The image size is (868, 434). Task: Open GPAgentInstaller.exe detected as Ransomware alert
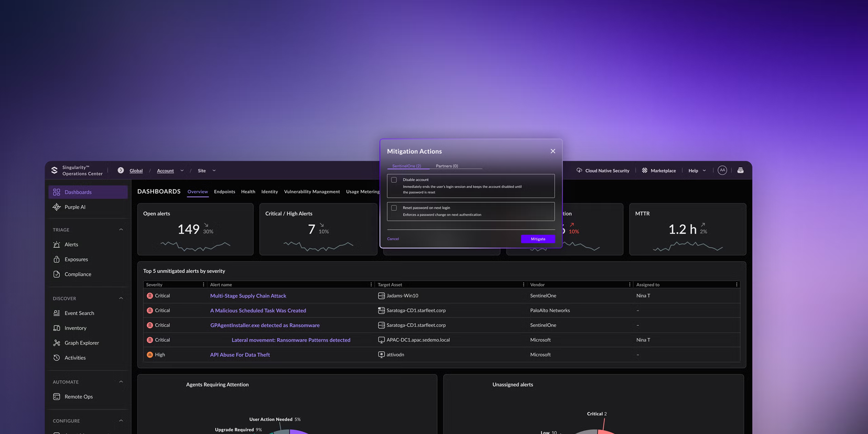pos(265,325)
